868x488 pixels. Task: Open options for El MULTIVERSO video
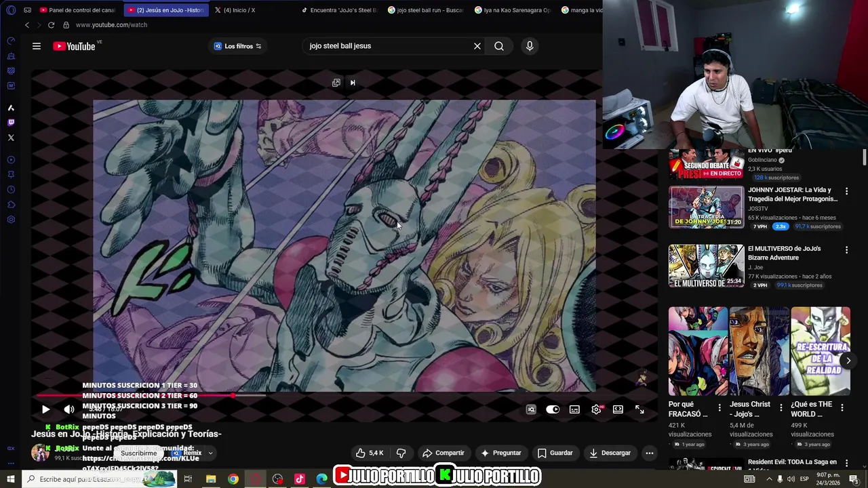(846, 250)
